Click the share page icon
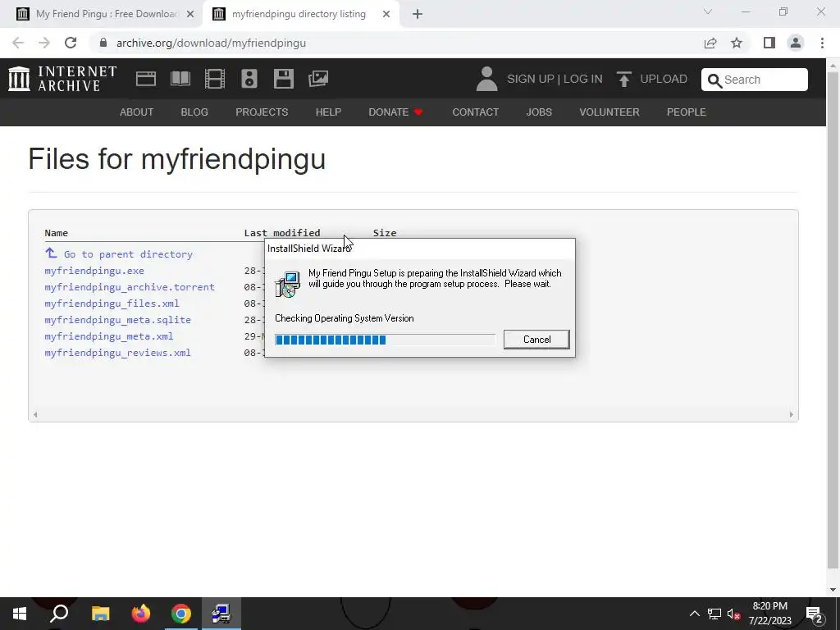The height and width of the screenshot is (630, 840). 710,43
